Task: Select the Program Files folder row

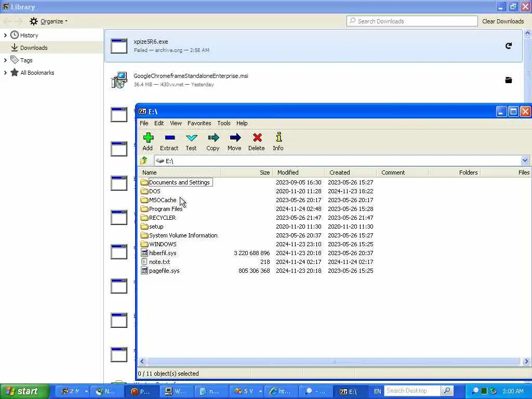Action: (x=166, y=209)
